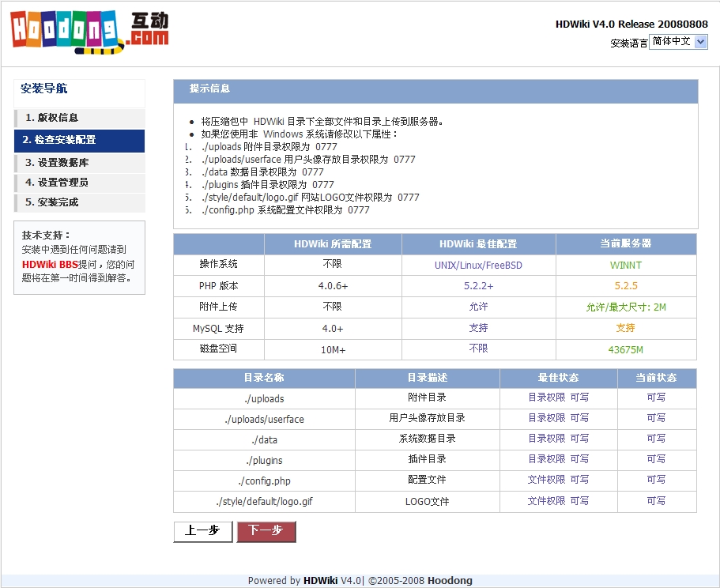Click the Hoodong link in footer
The image size is (720, 588).
pos(450,581)
